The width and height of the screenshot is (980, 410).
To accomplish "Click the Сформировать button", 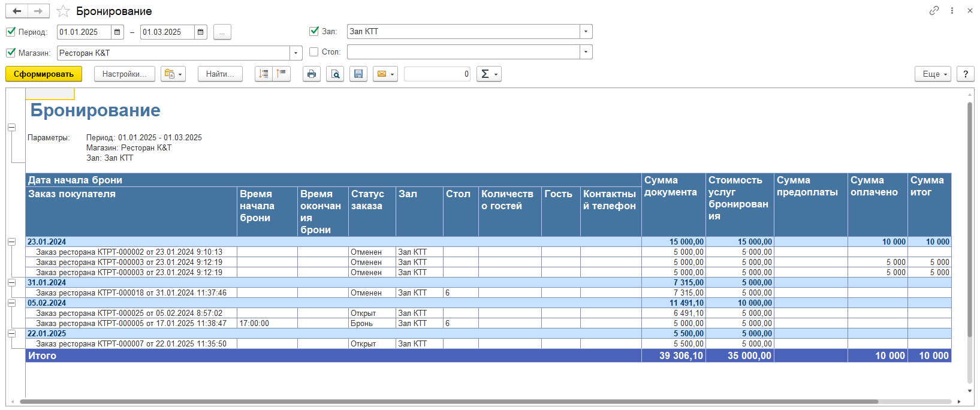I will tap(44, 74).
